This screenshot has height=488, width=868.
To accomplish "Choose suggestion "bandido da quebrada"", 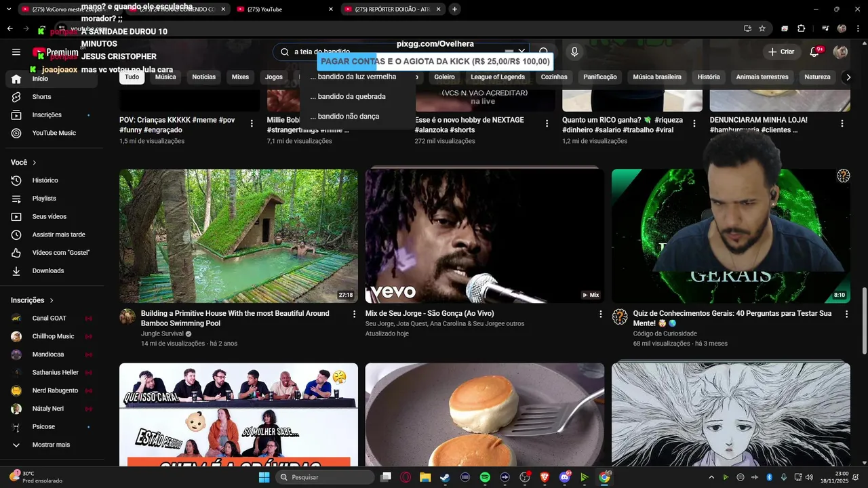I will [x=357, y=97].
